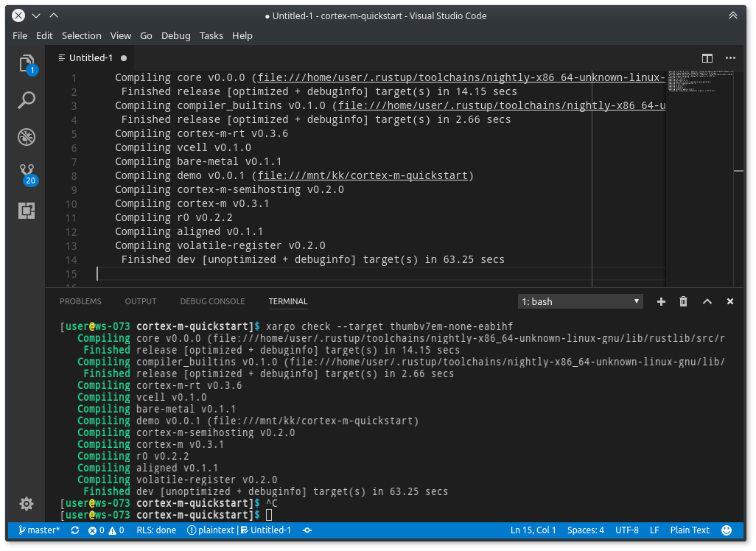Screen dimensions: 756x551
Task: Click 'Spaces: 4' indentation setting
Action: [x=585, y=530]
